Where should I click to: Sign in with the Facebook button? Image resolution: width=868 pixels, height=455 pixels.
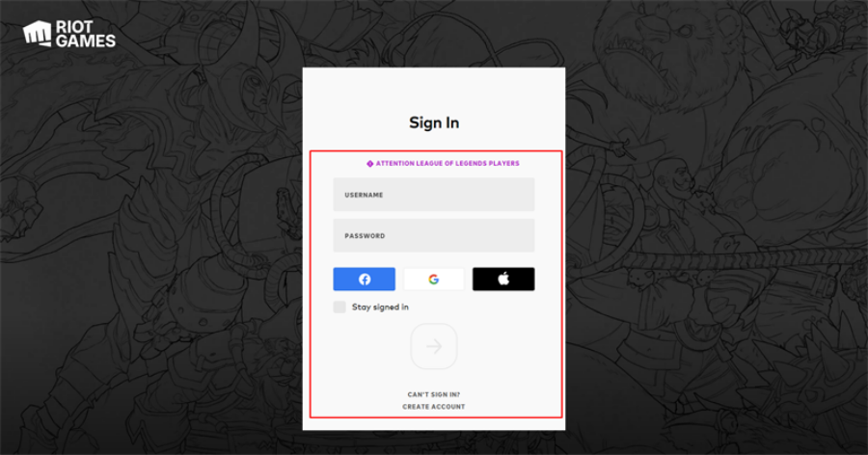365,279
